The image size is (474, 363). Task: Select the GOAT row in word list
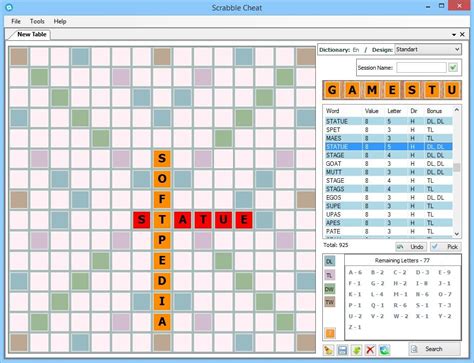click(x=389, y=164)
